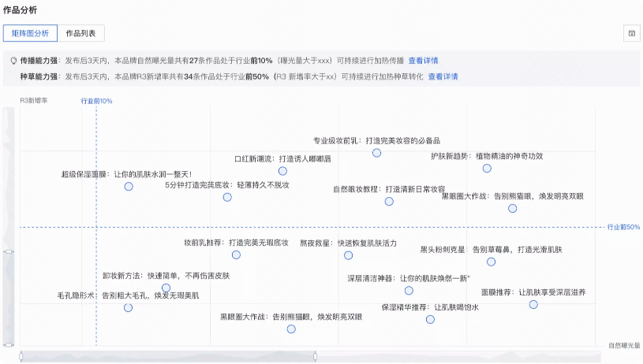Click the 自然曝光量 axis label

624,346
